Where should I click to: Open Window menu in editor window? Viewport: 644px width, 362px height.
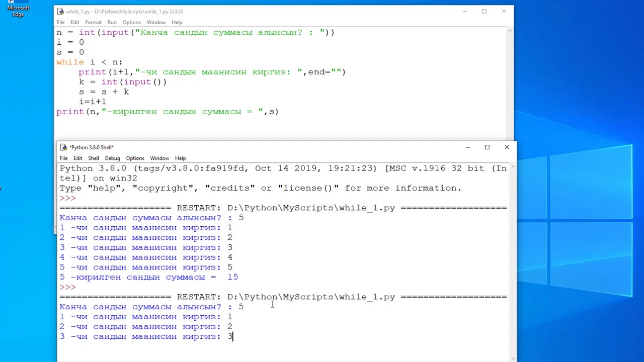[156, 23]
